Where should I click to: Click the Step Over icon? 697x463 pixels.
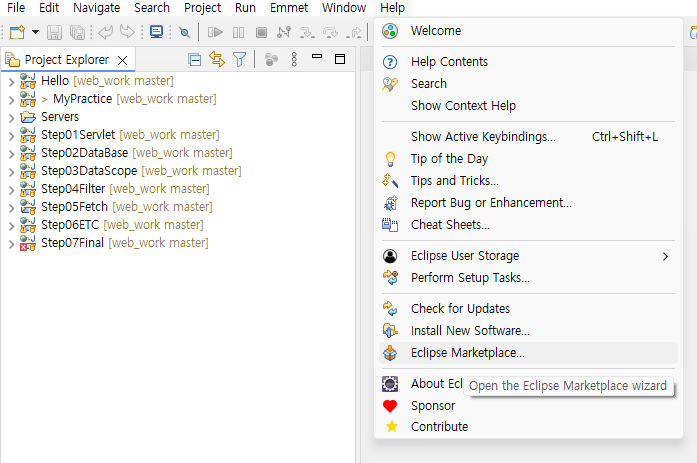(330, 32)
